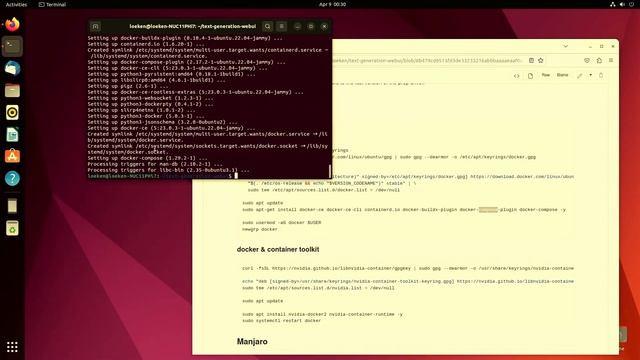This screenshot has height=360, width=640.
Task: Delete the file with the trash icon
Action: [601, 76]
